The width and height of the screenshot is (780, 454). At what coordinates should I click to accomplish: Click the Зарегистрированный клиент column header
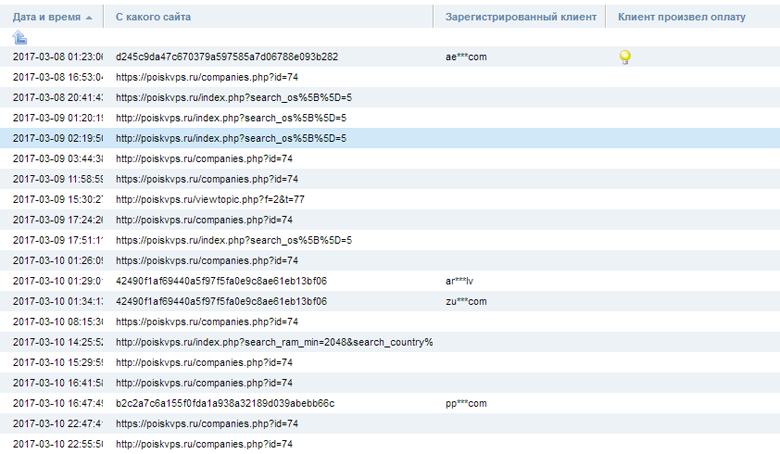520,17
